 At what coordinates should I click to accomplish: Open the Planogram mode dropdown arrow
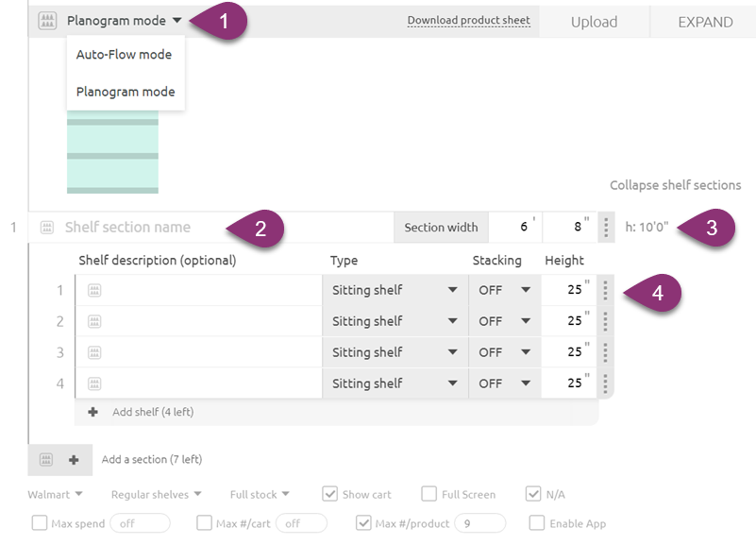[x=176, y=20]
